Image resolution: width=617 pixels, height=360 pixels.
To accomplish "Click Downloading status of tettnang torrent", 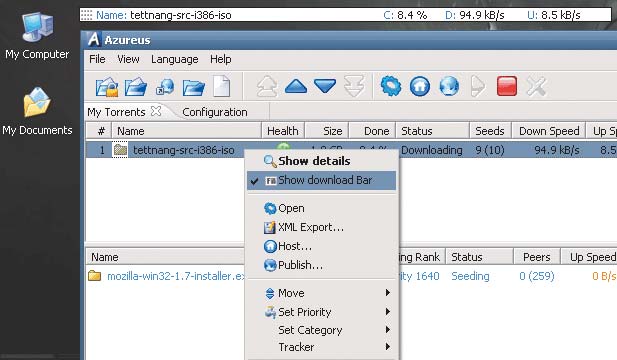I will 432,150.
